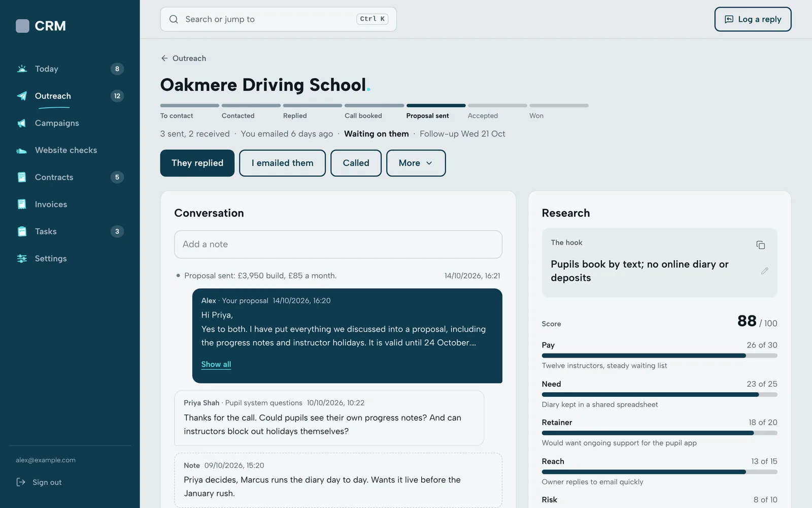Click the Search or jump to box
The image size is (812, 508).
click(x=278, y=19)
